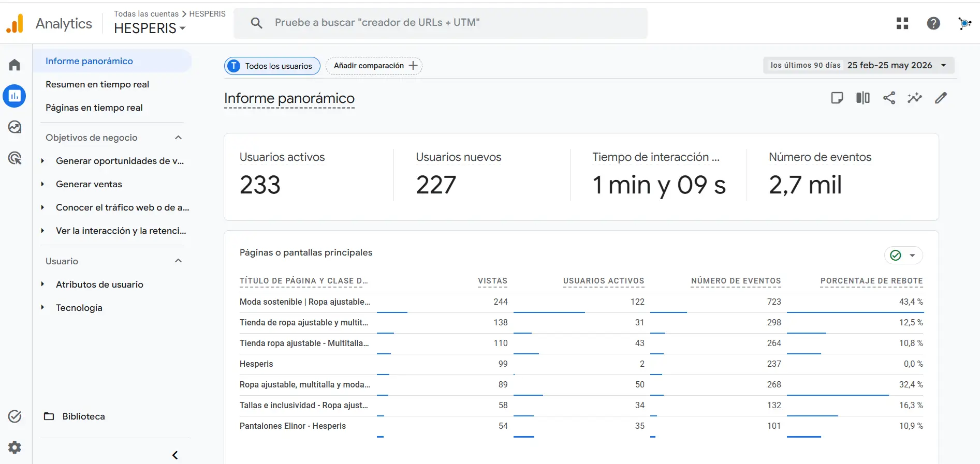This screenshot has height=464, width=980.
Task: Click the Informe panorámico report title
Action: 289,98
